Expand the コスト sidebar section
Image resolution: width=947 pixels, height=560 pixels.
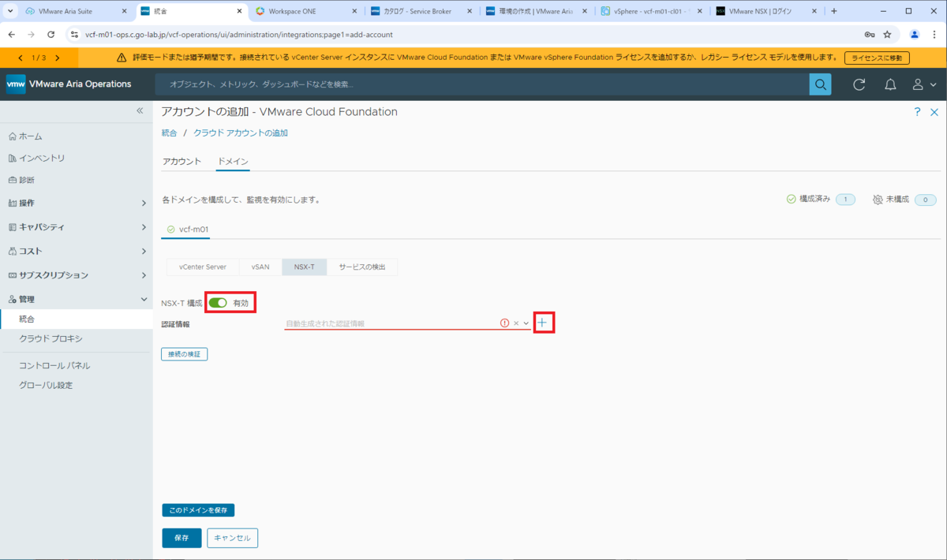tap(144, 252)
